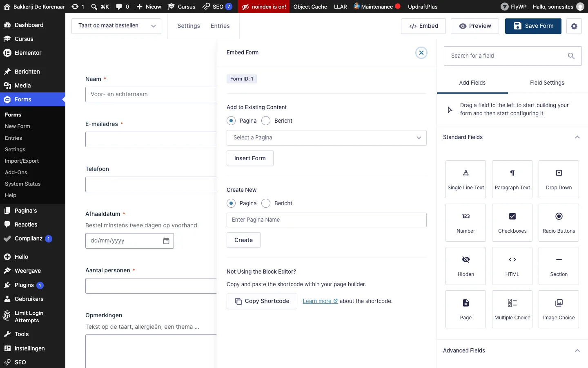The height and width of the screenshot is (368, 588).
Task: Add an HTML field
Action: (x=512, y=266)
